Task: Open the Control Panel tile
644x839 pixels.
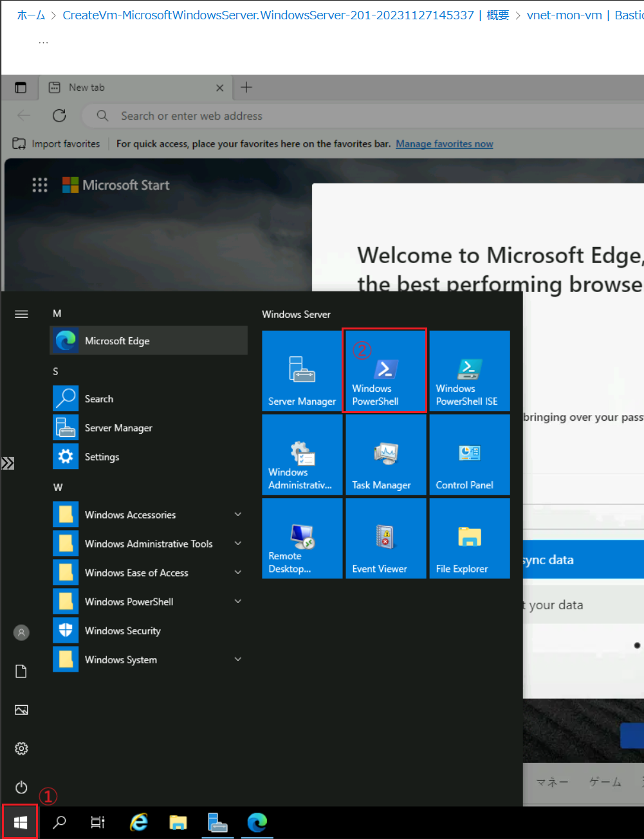Action: tap(470, 455)
